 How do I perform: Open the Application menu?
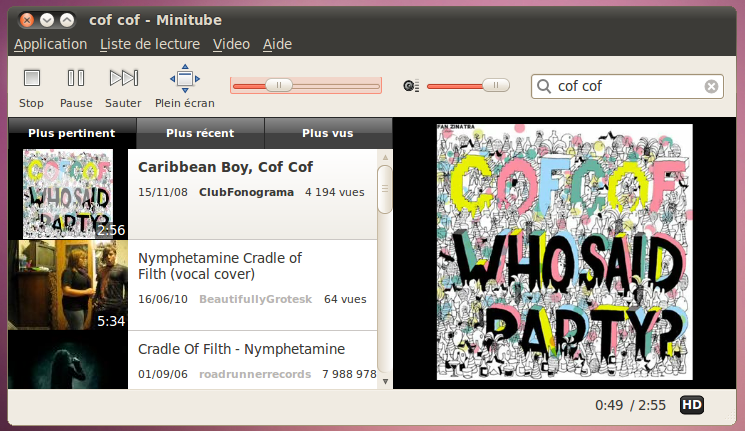[x=50, y=44]
